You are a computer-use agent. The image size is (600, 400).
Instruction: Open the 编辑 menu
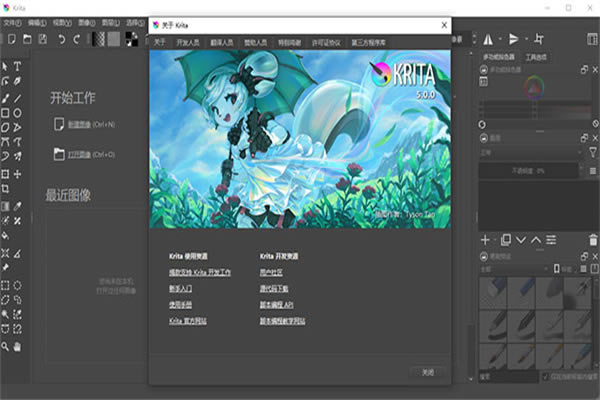(x=37, y=23)
